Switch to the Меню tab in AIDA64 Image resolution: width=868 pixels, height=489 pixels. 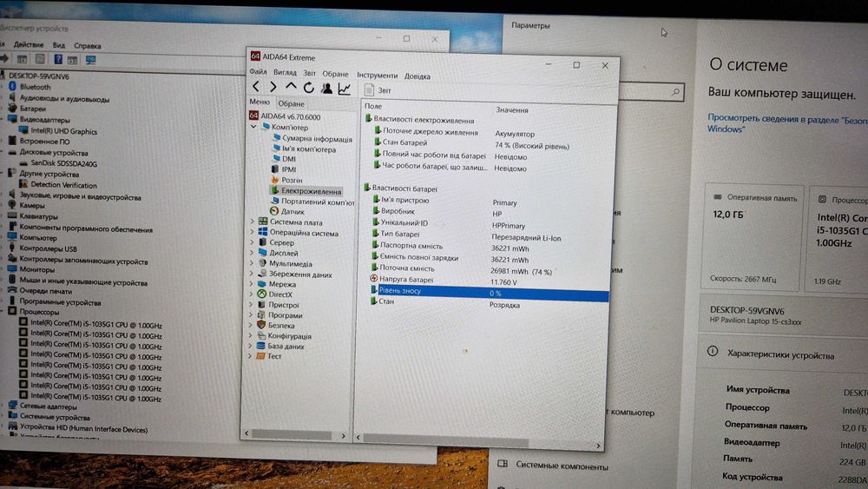pos(259,102)
